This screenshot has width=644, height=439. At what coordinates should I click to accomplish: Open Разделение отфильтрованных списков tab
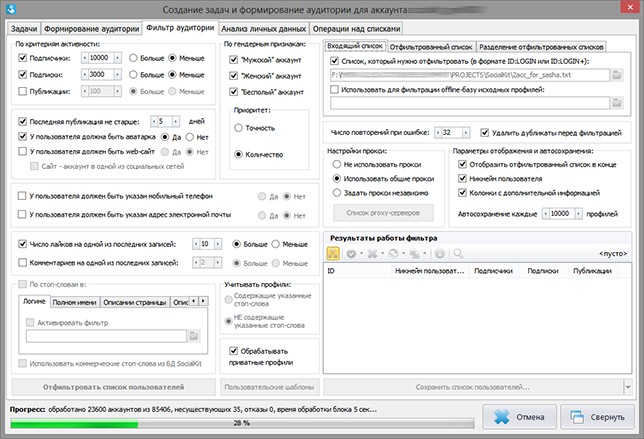pyautogui.click(x=541, y=47)
